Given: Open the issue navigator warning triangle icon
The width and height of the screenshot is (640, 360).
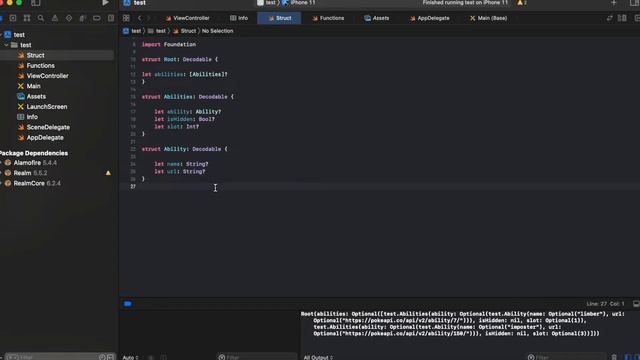Looking at the screenshot, I should point(55,18).
